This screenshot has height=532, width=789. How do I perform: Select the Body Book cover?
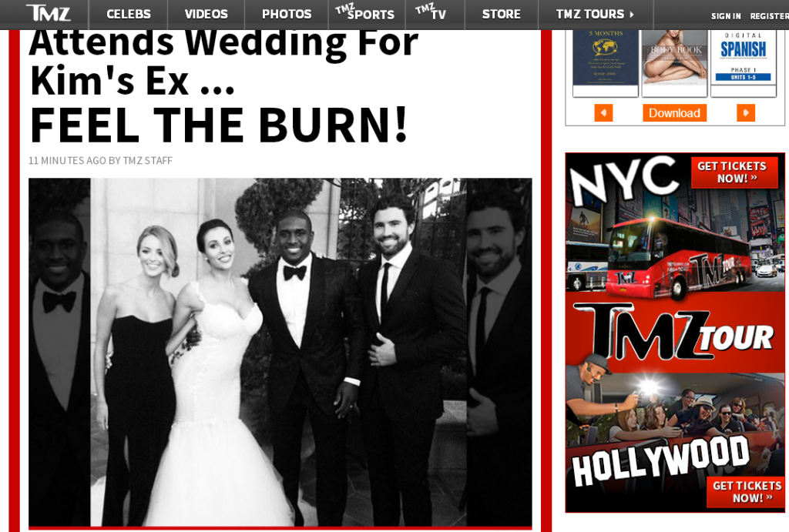pos(674,63)
